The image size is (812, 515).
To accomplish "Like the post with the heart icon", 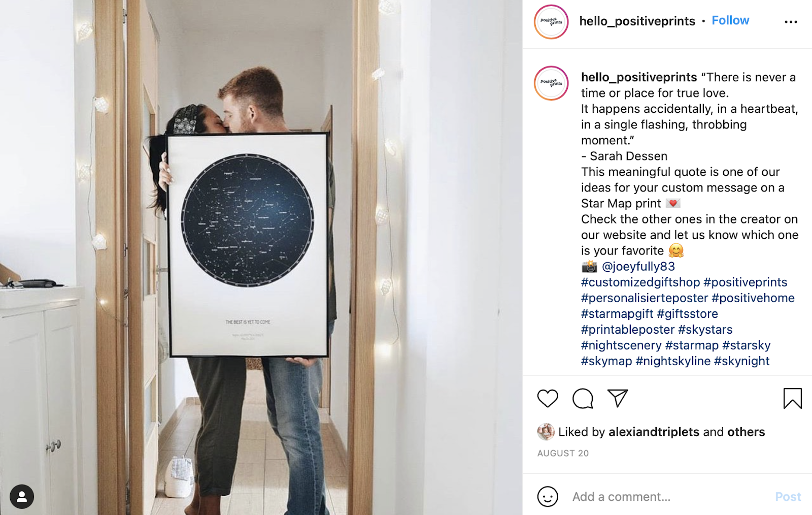I will tap(548, 398).
